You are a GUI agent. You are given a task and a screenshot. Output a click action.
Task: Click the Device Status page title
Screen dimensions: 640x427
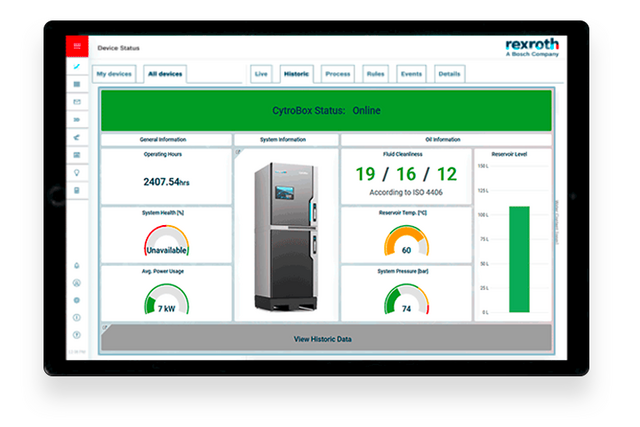pyautogui.click(x=118, y=48)
